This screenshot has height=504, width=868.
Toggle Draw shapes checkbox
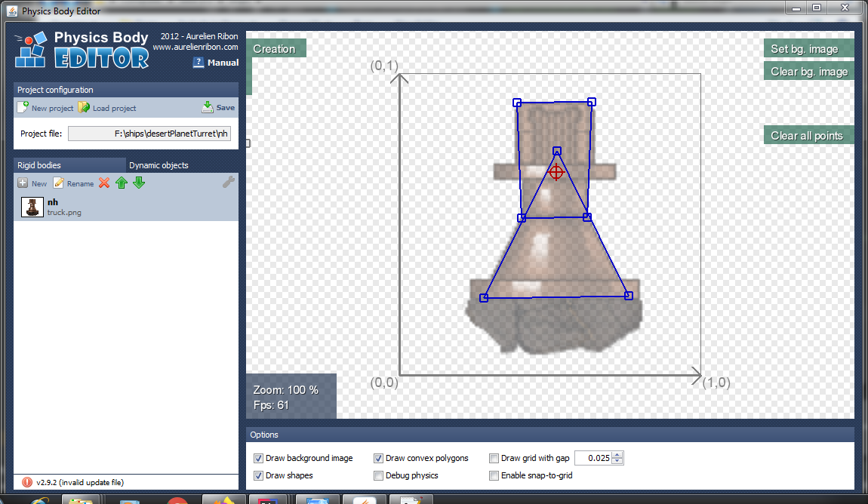click(258, 475)
